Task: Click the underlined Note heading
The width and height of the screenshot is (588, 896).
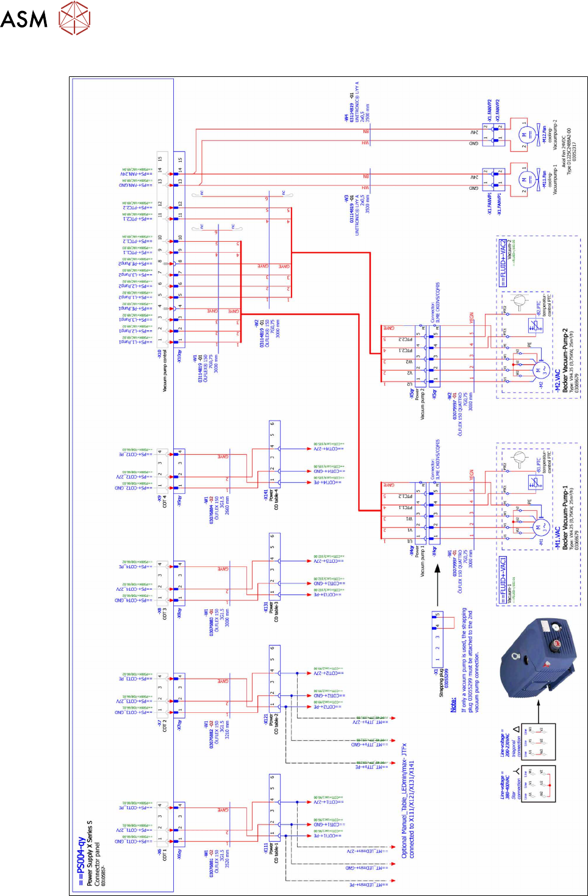Action: 453,704
